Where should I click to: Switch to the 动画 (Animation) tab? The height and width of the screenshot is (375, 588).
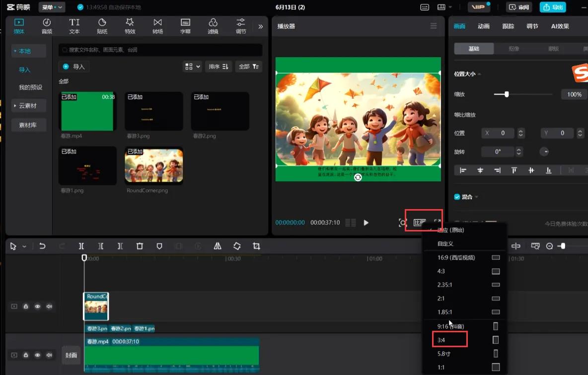(x=483, y=26)
